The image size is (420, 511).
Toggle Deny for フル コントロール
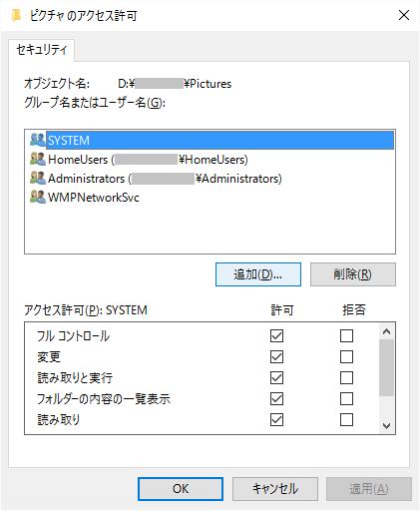point(346,336)
